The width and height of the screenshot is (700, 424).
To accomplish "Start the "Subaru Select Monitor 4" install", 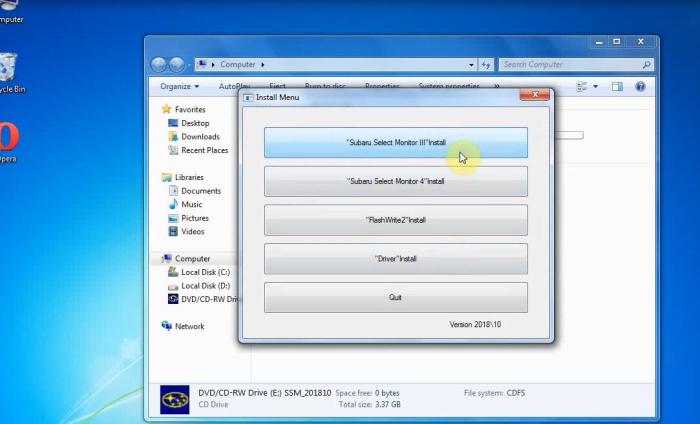I will (396, 181).
